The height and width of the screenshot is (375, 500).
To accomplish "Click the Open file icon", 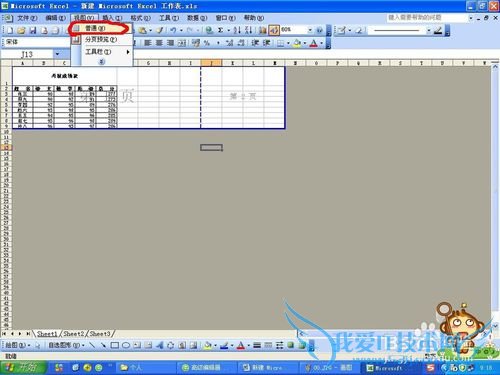I will pyautogui.click(x=21, y=31).
